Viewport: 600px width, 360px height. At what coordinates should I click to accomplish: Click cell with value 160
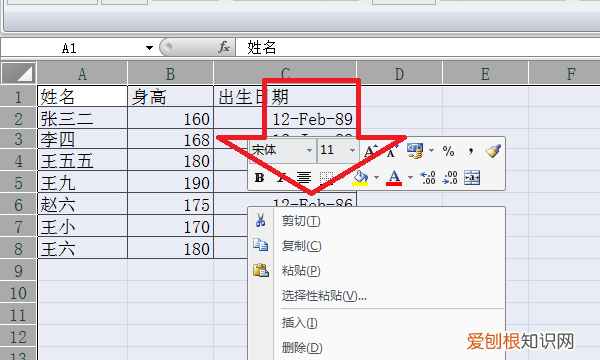(x=170, y=118)
